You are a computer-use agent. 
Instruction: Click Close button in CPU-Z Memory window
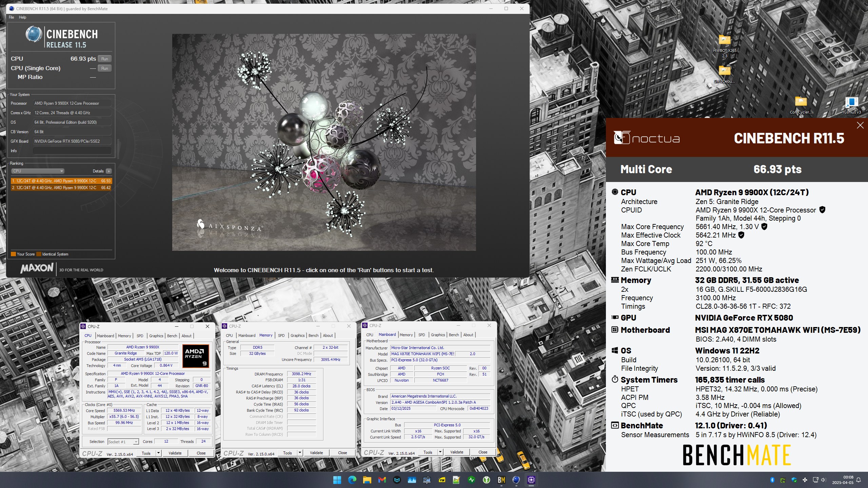point(342,453)
